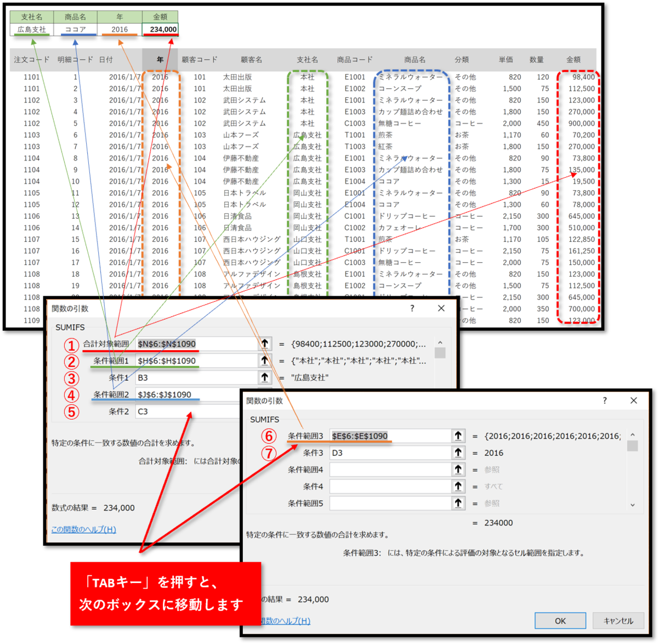Viewport: 658px width, 644px height.
Task: Click the range selector icon for 条件範囲4
Action: click(x=458, y=469)
